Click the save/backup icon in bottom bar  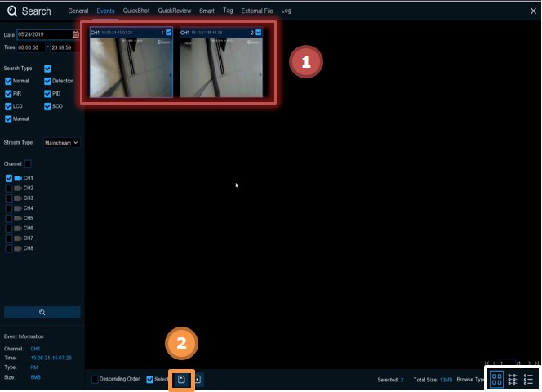182,379
